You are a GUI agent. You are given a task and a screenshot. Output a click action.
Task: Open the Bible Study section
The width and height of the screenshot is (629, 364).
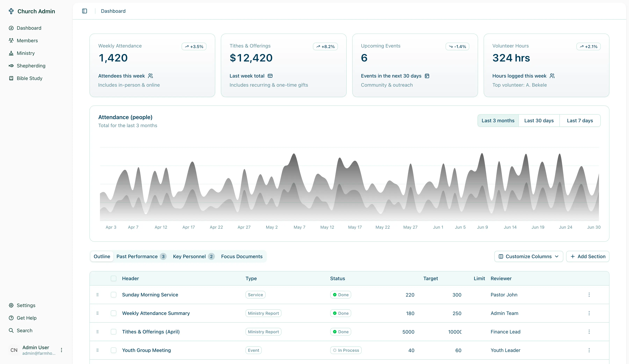tap(30, 78)
